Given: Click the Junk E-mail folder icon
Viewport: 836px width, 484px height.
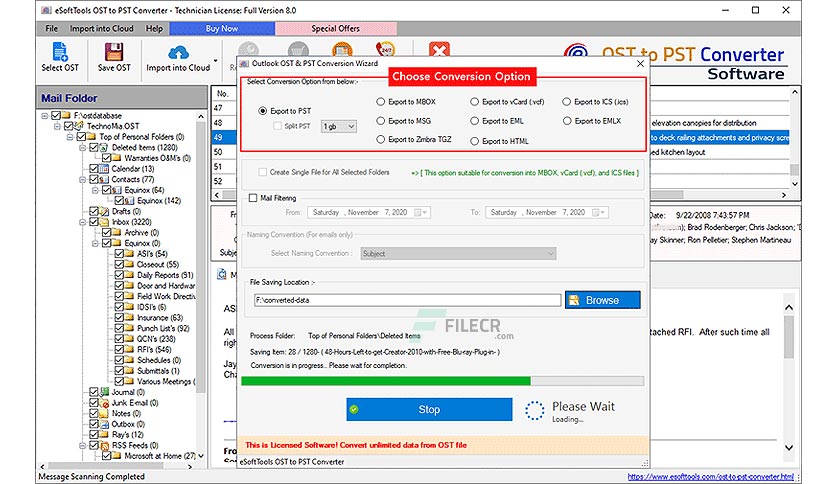Looking at the screenshot, I should coord(104,402).
